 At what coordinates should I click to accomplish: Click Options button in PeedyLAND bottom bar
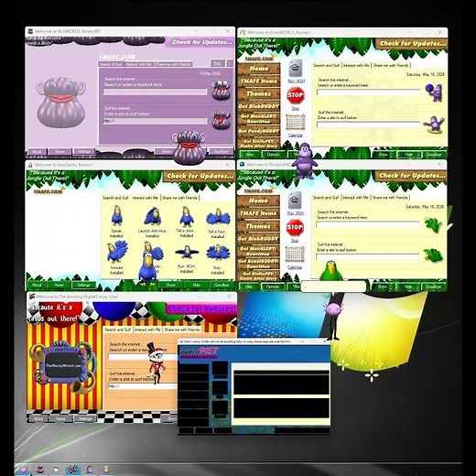pos(273,287)
